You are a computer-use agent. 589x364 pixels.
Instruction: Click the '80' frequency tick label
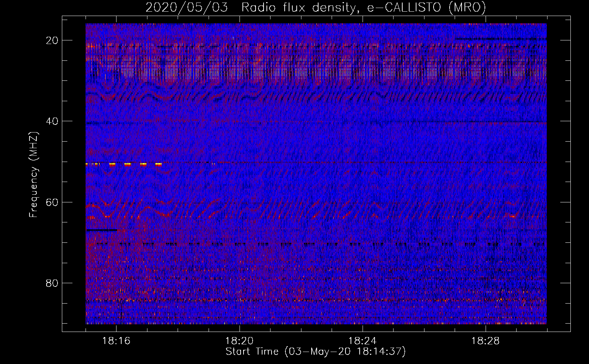pyautogui.click(x=52, y=283)
